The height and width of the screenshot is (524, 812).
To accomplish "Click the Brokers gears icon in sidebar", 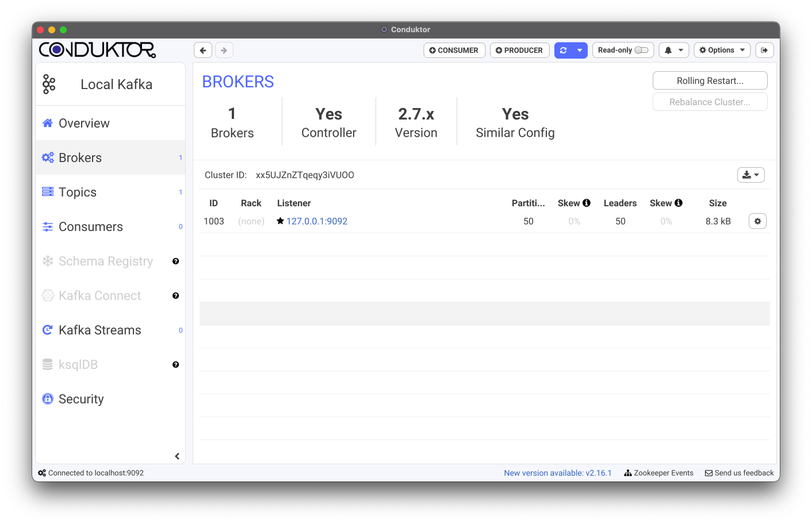I will click(48, 157).
